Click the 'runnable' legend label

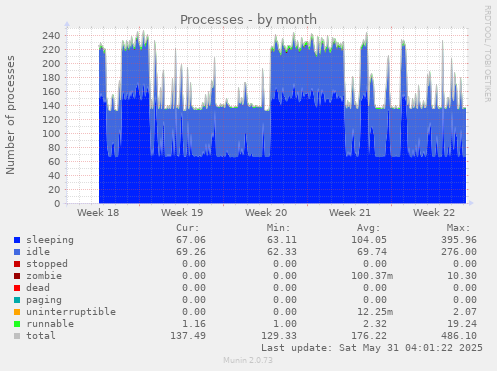click(x=50, y=324)
